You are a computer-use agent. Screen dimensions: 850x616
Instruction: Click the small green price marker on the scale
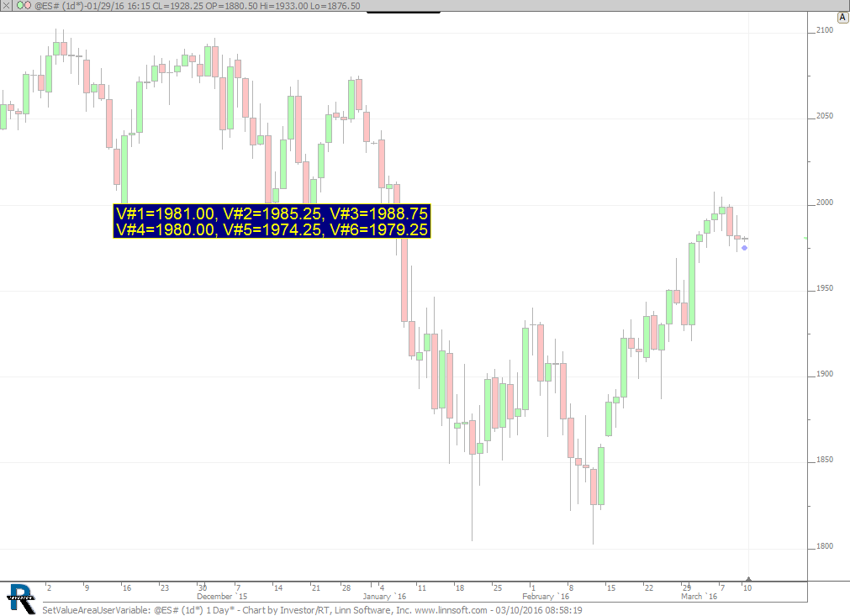tap(805, 239)
